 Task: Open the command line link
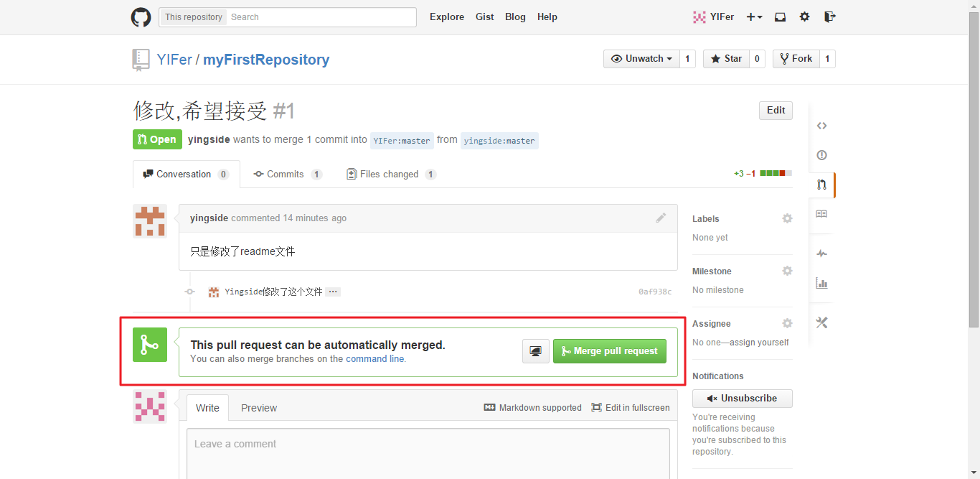click(x=375, y=358)
